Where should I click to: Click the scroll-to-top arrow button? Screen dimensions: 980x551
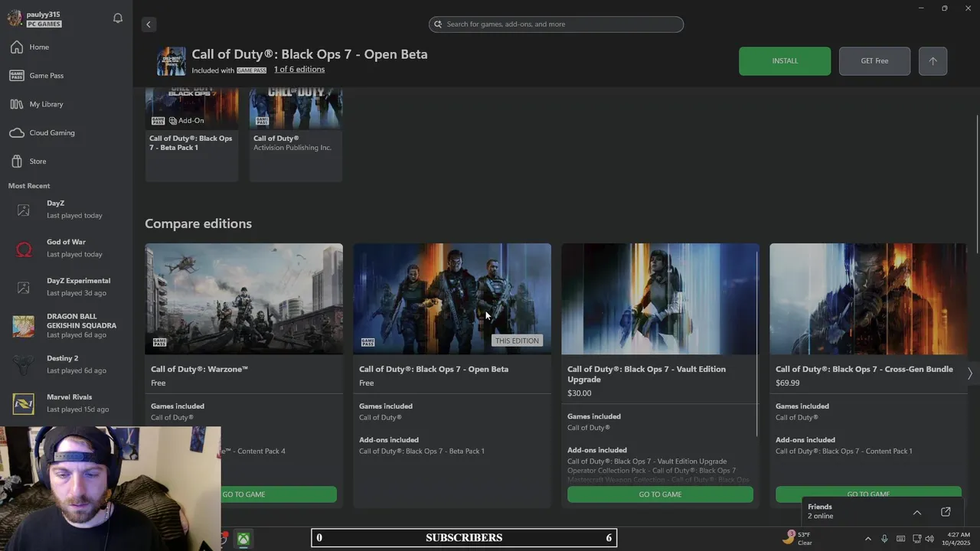[x=933, y=61]
